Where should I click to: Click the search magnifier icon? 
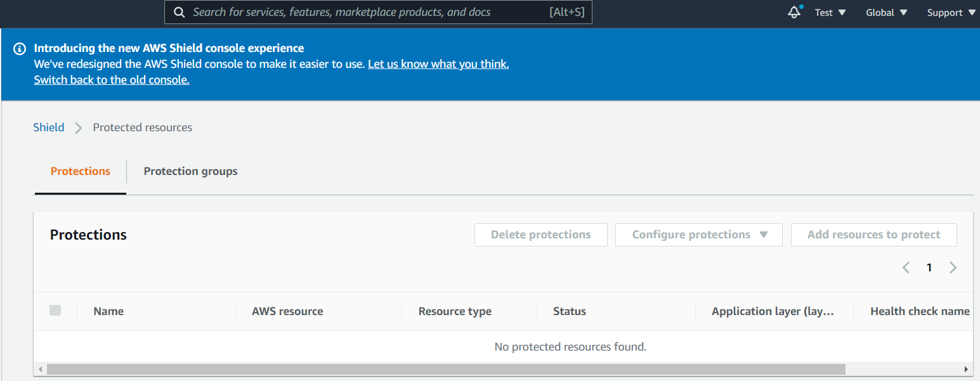180,12
